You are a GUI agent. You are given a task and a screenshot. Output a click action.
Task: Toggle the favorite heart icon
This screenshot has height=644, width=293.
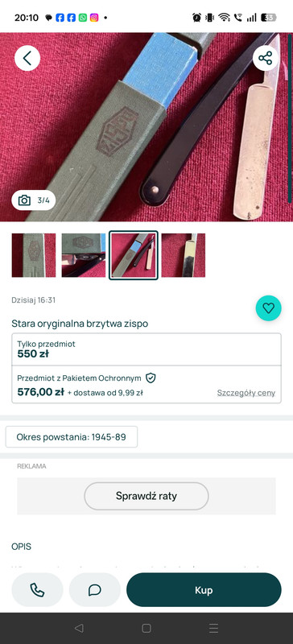pos(268,308)
